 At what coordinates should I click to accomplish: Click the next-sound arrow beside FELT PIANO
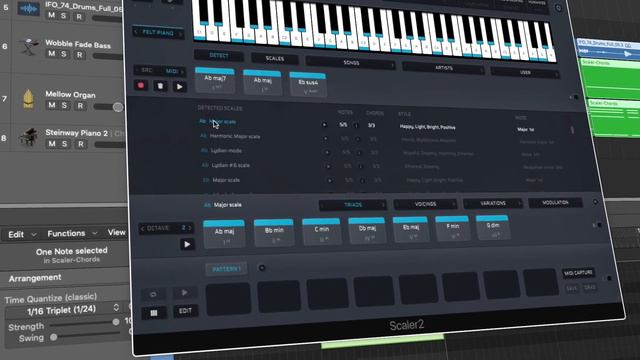tap(180, 34)
